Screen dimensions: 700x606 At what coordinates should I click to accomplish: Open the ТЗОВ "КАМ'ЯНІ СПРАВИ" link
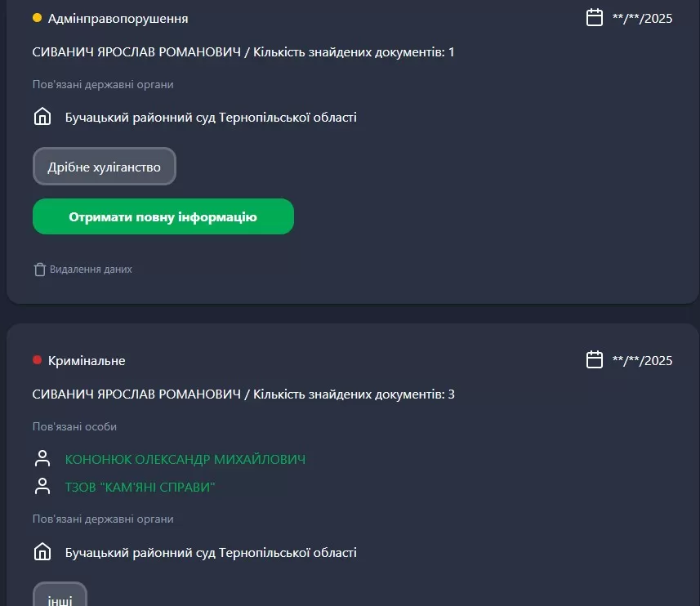[140, 488]
